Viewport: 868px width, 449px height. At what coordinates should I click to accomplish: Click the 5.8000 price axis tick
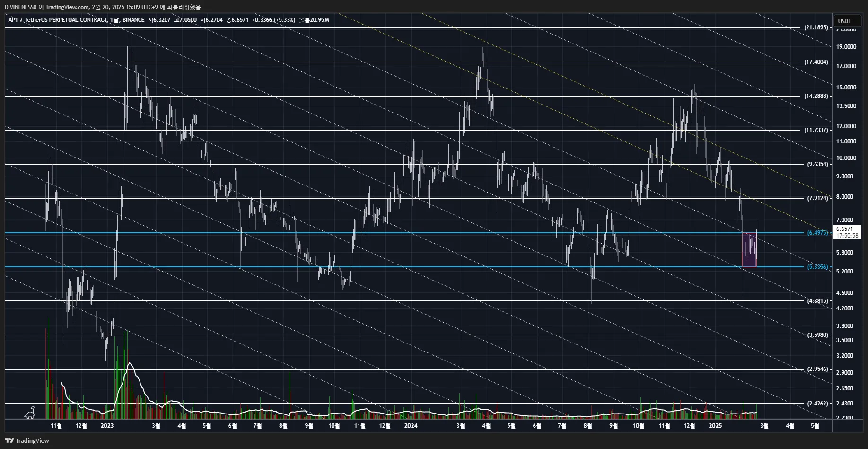coord(845,253)
